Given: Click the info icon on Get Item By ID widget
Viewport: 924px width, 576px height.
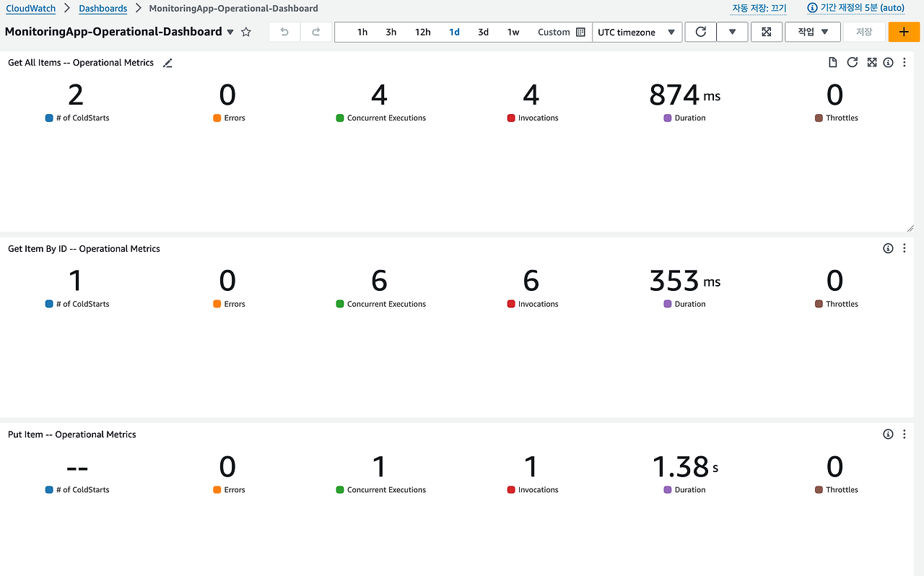Looking at the screenshot, I should [x=888, y=248].
